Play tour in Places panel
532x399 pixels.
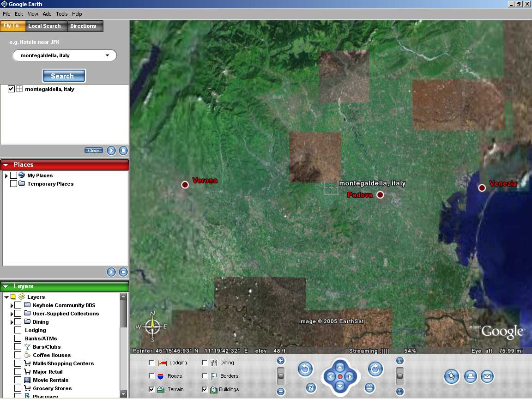(111, 272)
